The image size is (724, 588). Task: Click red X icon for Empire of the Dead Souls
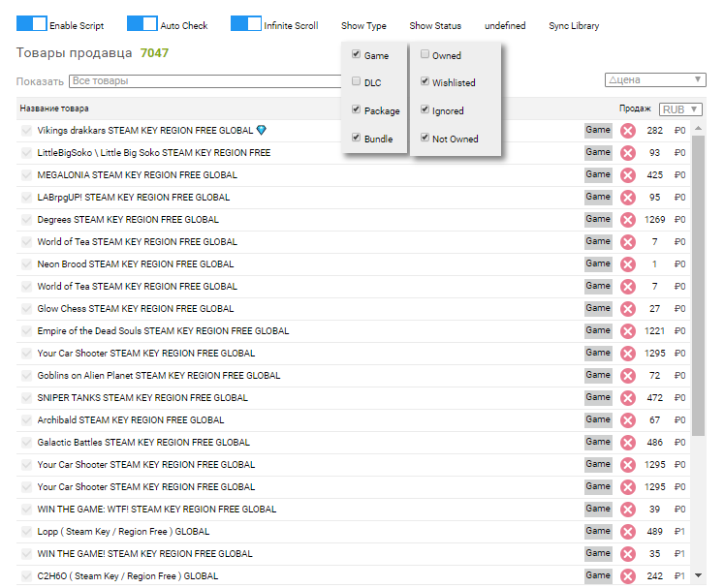[627, 331]
